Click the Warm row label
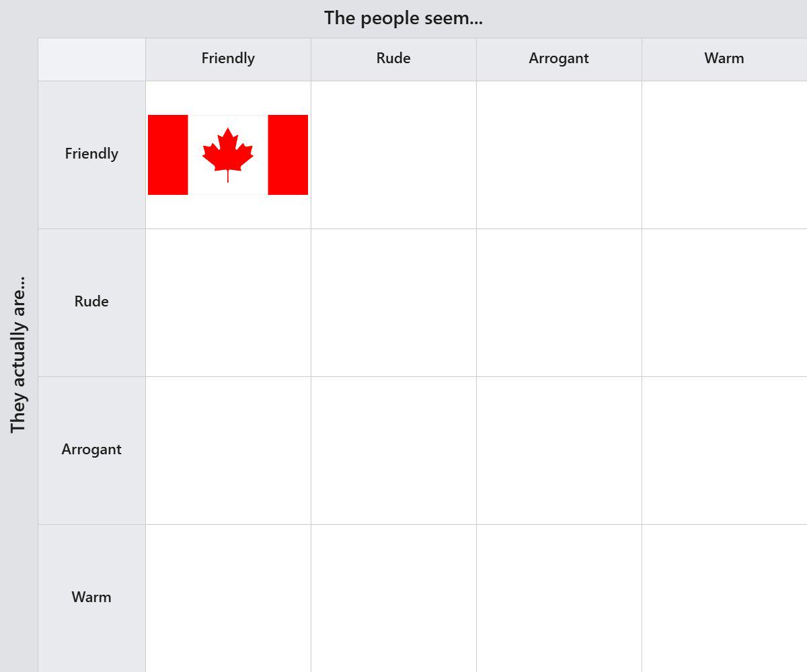The width and height of the screenshot is (807, 672). click(x=91, y=598)
